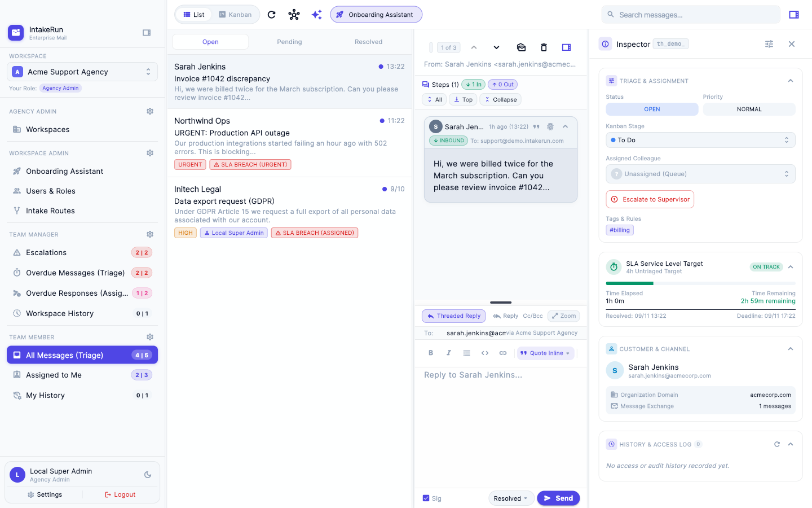
Task: Open the Northwind Ops outage message
Action: (x=289, y=143)
